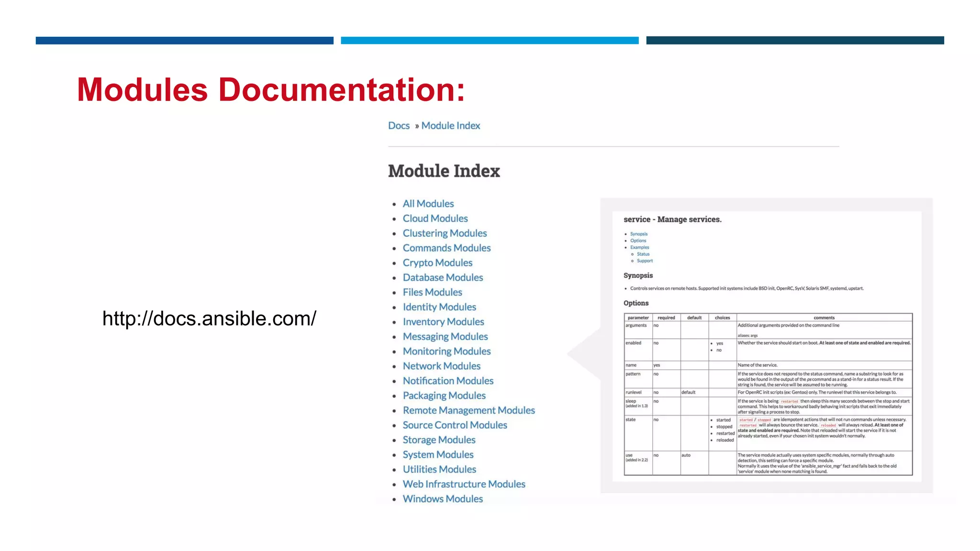Jump to Examples in service page contents
Viewport: 980px width, 551px height.
[x=639, y=247]
